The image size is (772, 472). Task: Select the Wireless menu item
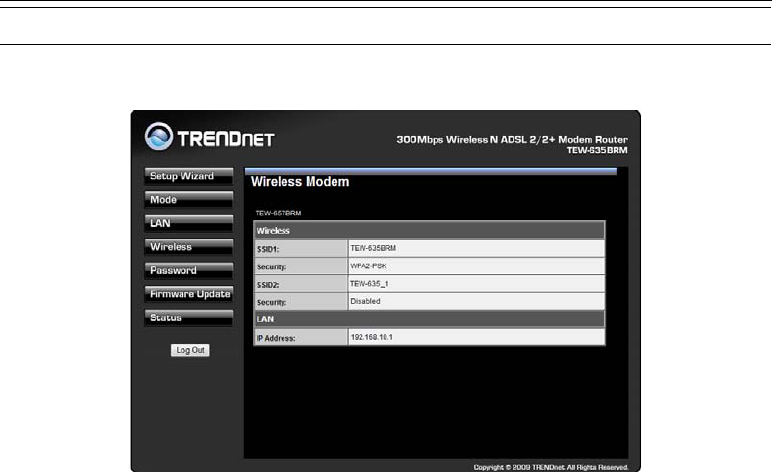[189, 247]
